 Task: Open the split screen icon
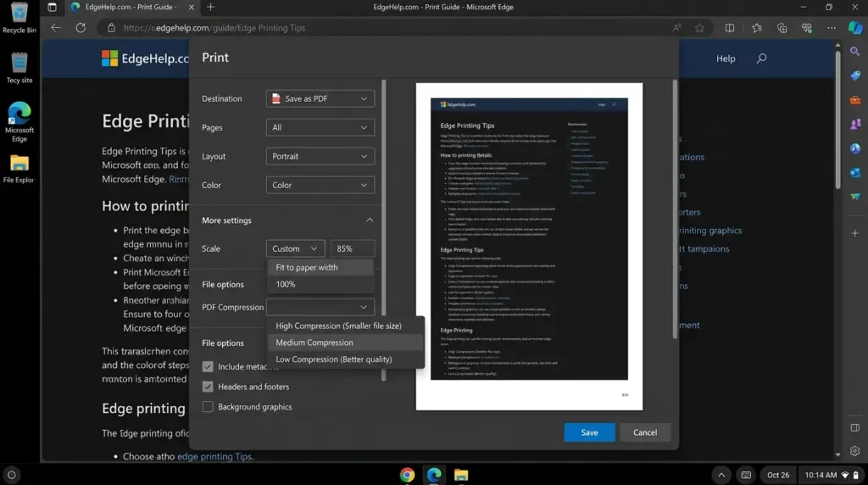[x=730, y=28]
